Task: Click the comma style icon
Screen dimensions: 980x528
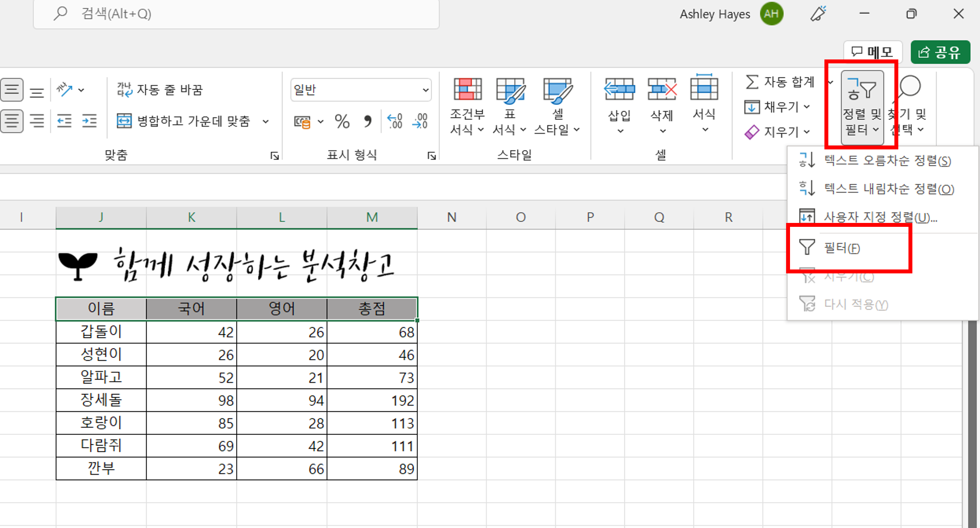Action: tap(367, 121)
